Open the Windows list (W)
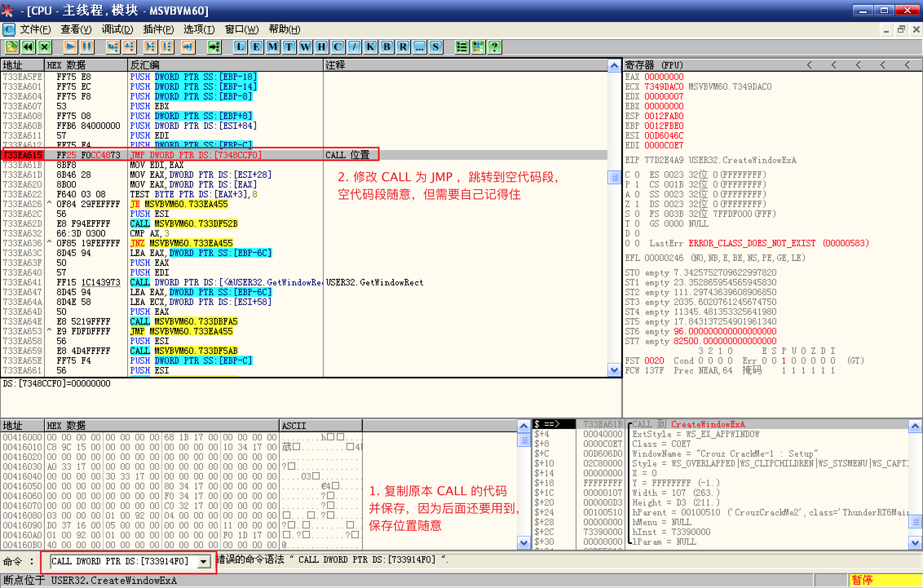 (305, 47)
